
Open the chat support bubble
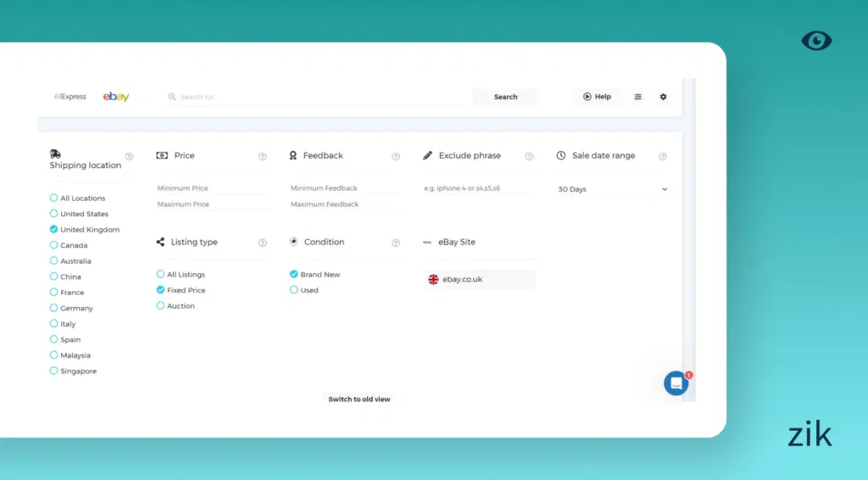tap(676, 383)
